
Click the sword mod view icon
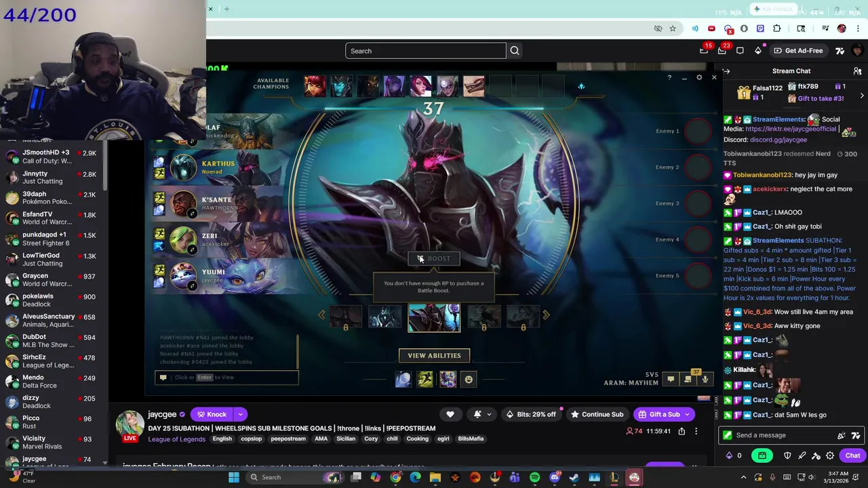pos(802,455)
